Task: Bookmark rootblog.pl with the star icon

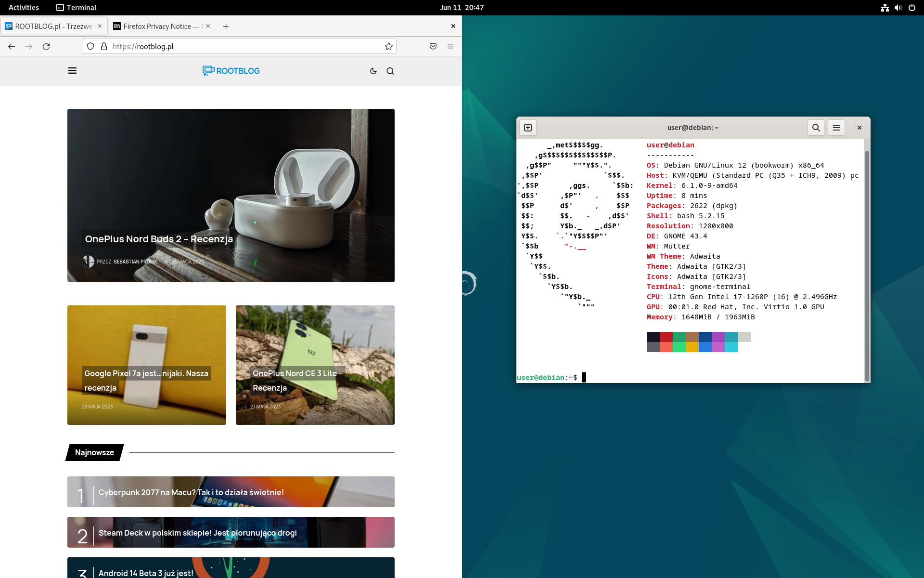Action: click(388, 46)
